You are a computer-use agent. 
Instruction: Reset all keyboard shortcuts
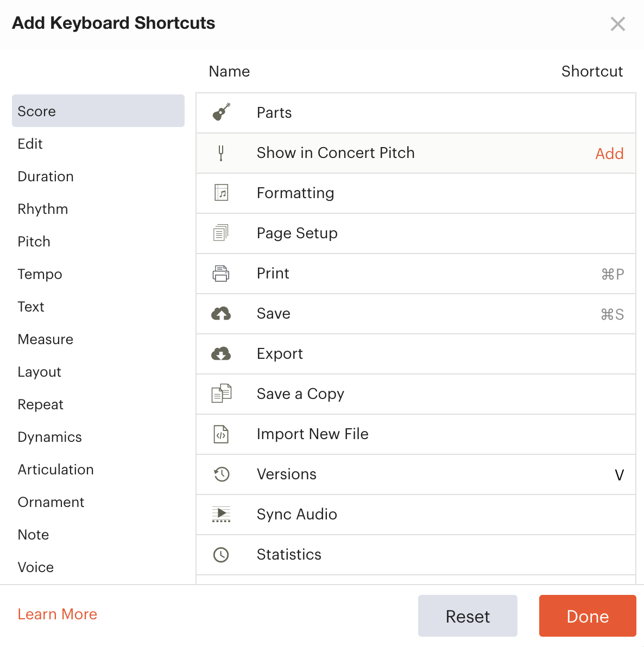(x=468, y=616)
